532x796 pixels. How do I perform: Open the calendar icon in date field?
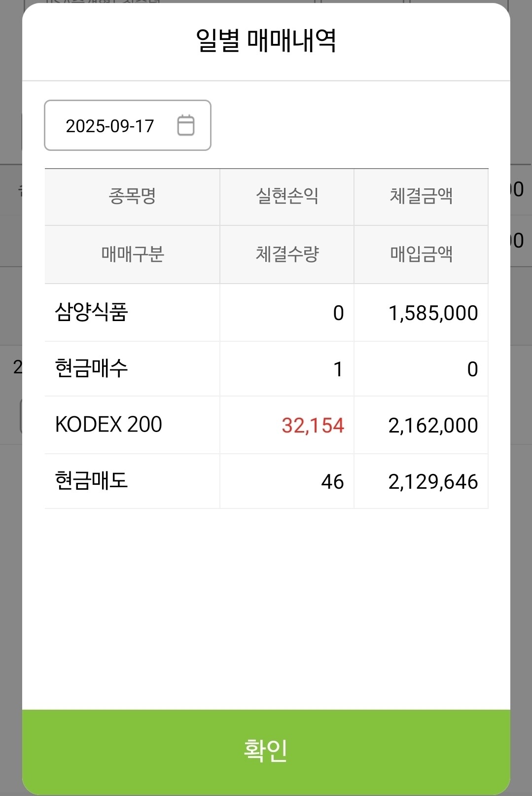[186, 125]
